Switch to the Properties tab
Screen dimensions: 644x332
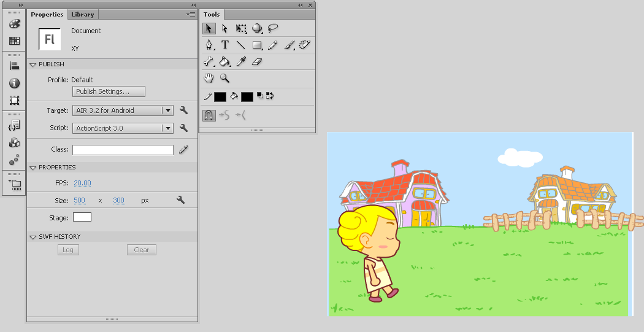click(47, 14)
